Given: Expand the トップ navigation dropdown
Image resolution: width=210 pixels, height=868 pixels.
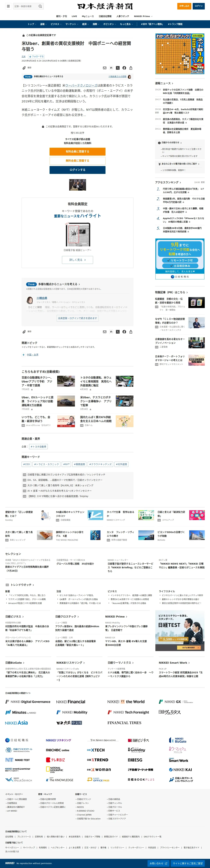Looking at the screenshot, I should coord(32,24).
